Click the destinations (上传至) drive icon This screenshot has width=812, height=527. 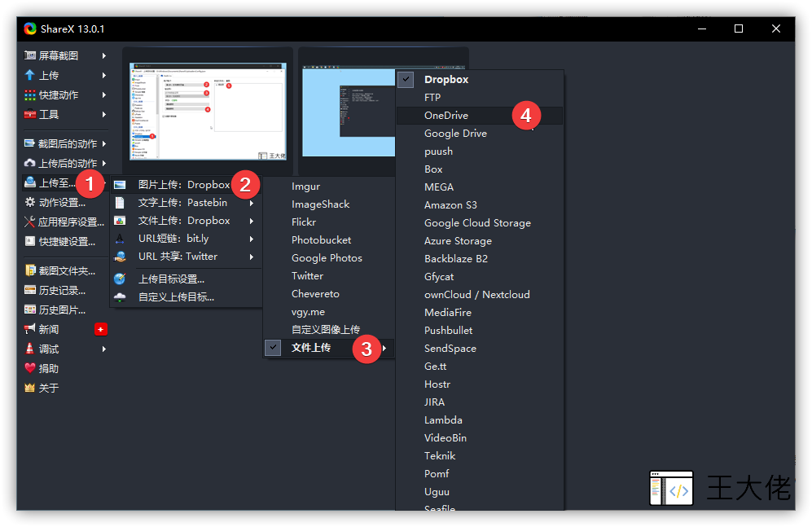coord(30,182)
